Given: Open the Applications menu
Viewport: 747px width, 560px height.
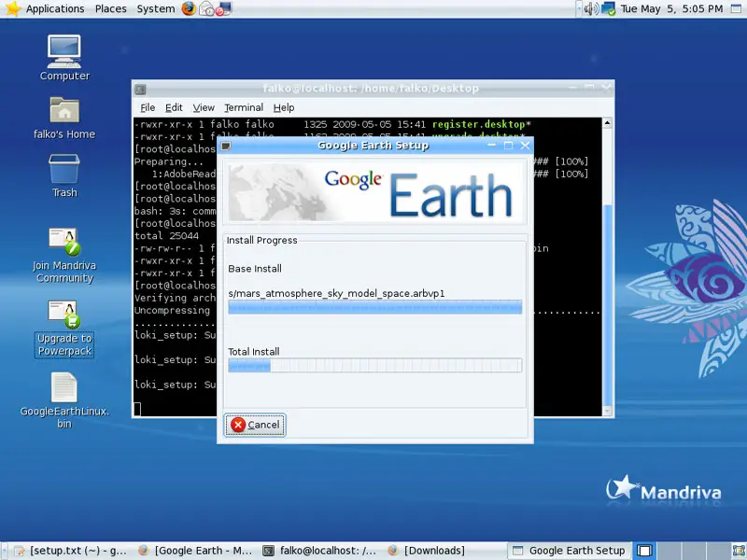Looking at the screenshot, I should click(55, 8).
